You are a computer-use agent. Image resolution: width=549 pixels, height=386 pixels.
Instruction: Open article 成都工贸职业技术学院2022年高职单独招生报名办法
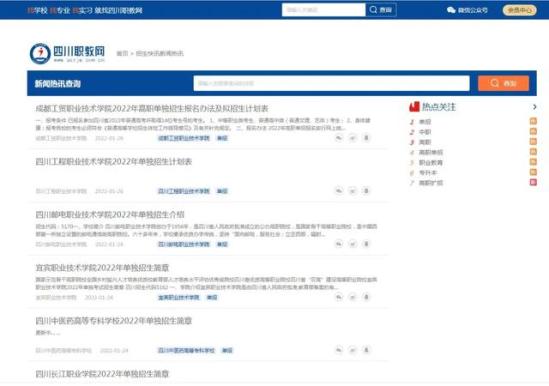click(x=152, y=108)
